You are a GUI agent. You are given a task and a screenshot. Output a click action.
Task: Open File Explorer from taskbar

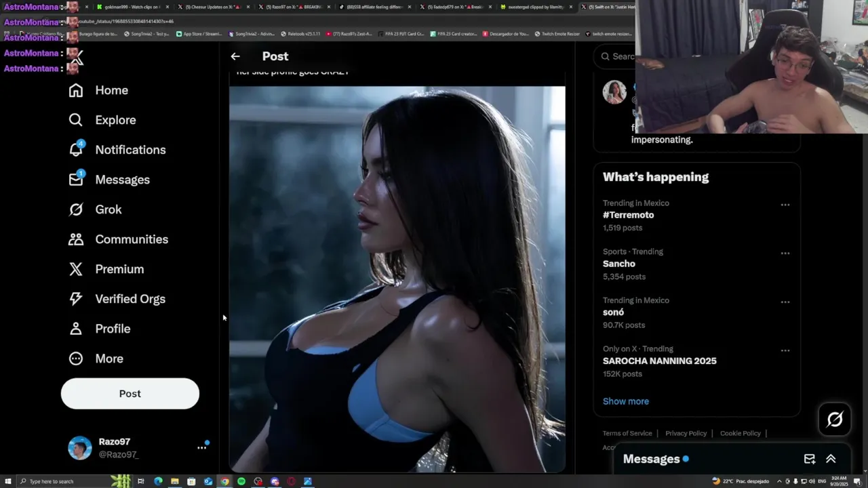[x=175, y=481]
